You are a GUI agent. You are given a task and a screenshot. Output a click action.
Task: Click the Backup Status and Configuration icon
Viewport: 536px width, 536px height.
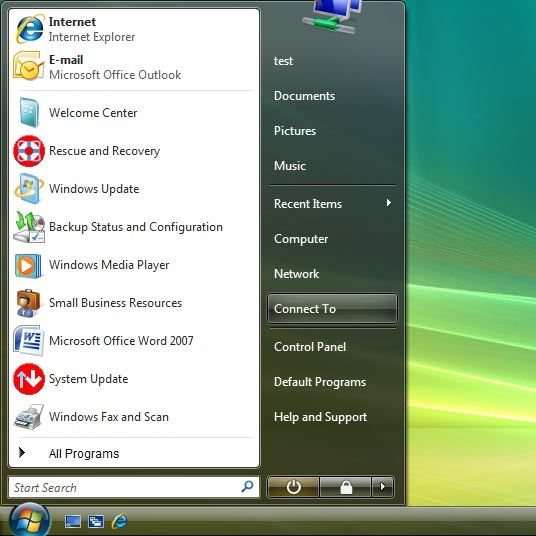pyautogui.click(x=29, y=227)
